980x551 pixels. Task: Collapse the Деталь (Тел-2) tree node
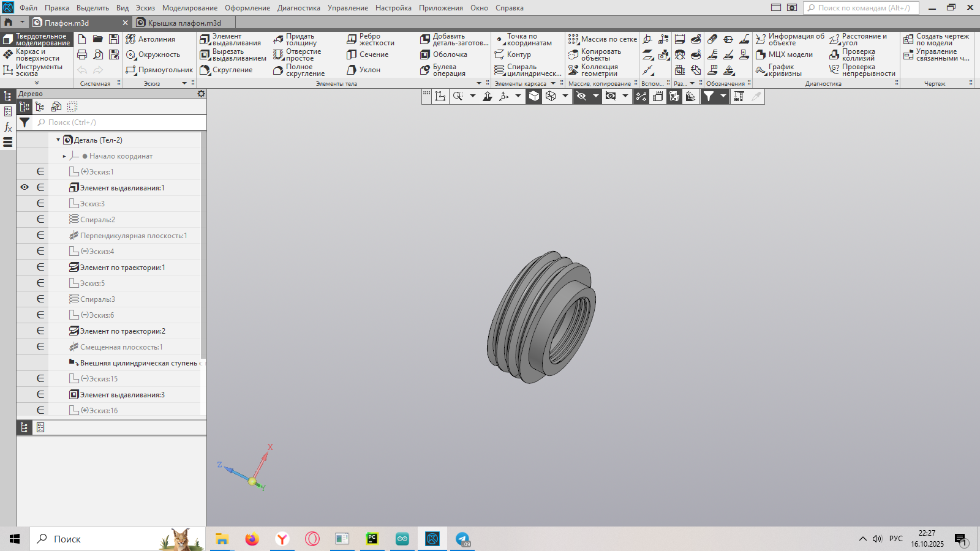58,140
